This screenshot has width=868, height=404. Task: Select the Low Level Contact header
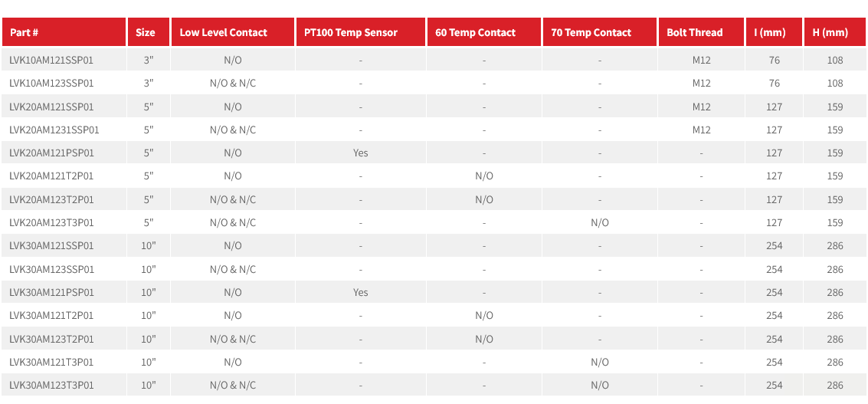pyautogui.click(x=224, y=32)
